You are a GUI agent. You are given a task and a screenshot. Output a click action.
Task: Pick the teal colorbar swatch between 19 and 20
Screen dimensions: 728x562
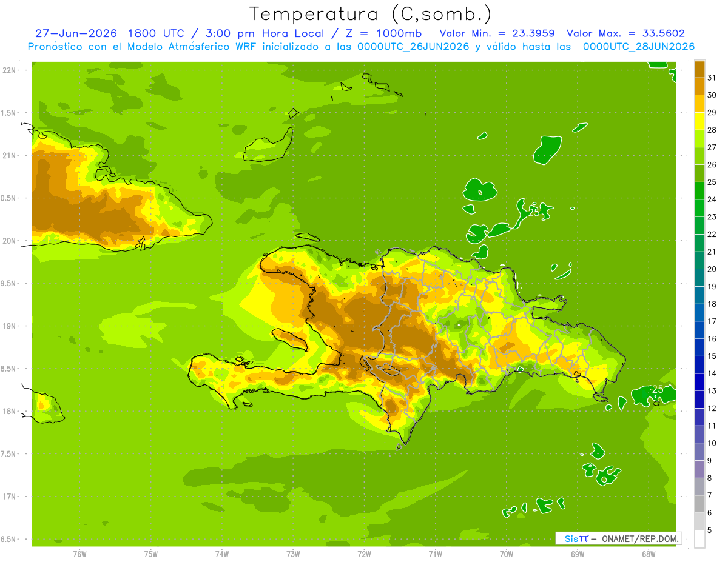[699, 278]
